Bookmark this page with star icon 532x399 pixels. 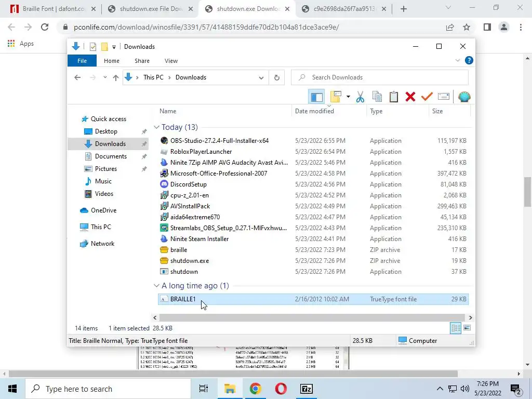coord(467,27)
